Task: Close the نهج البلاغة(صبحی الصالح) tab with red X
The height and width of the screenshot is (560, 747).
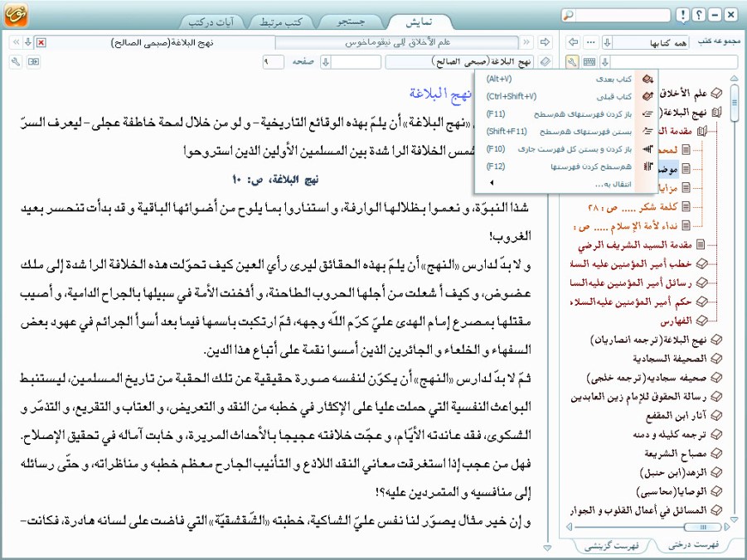Action: [x=41, y=43]
